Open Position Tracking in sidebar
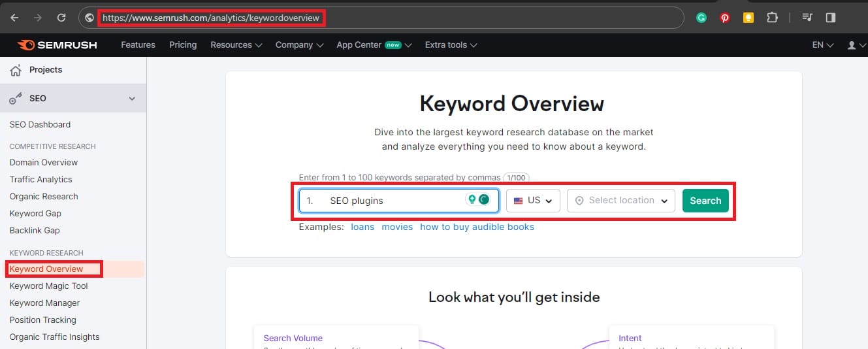 pos(43,320)
